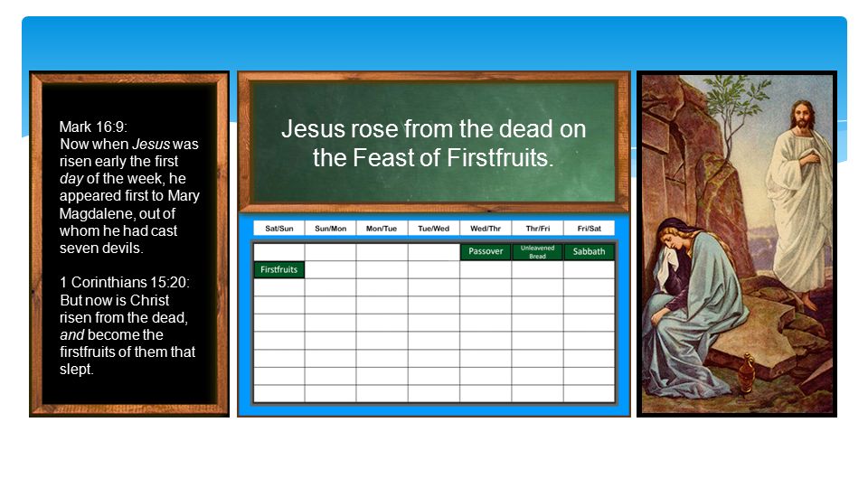Click the Mon/Tue column header

382,229
